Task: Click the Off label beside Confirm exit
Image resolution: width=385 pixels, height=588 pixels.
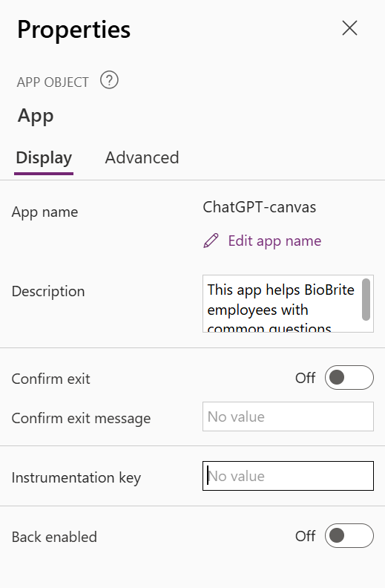Action: pyautogui.click(x=305, y=378)
